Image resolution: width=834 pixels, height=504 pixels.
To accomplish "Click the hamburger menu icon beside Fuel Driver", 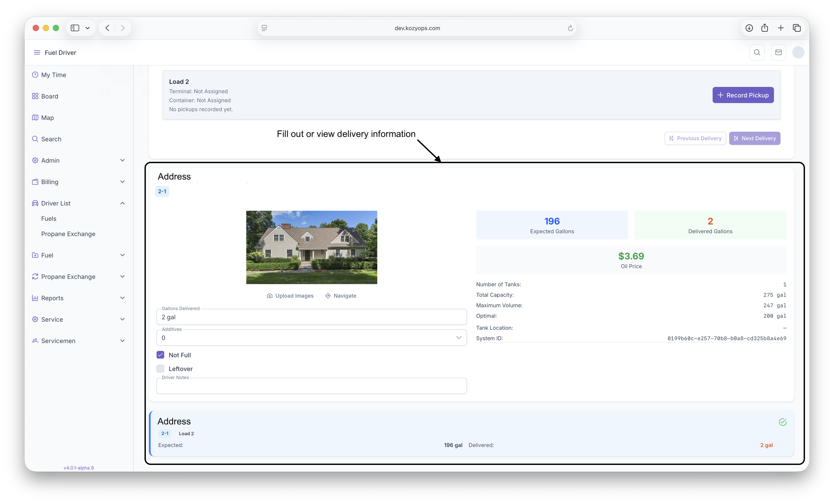I will point(37,52).
